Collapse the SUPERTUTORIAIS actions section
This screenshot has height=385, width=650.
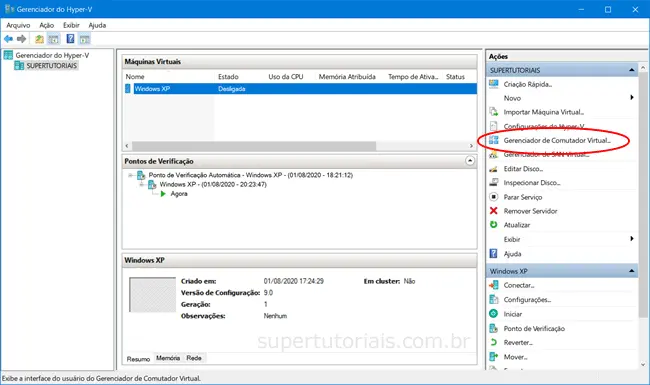pos(631,70)
